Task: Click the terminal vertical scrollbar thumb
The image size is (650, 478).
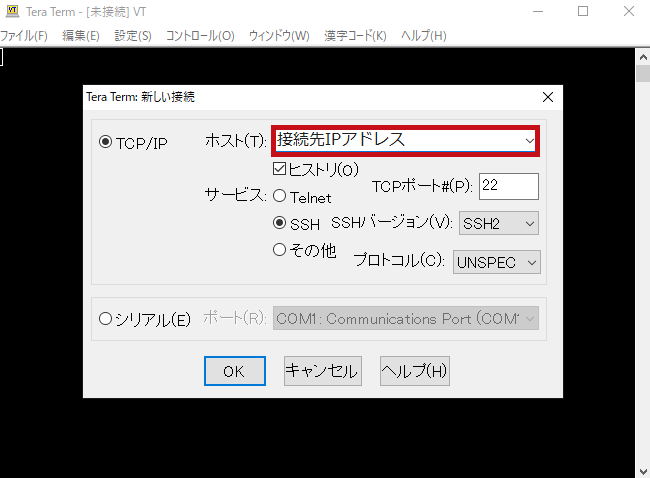Action: click(x=643, y=74)
